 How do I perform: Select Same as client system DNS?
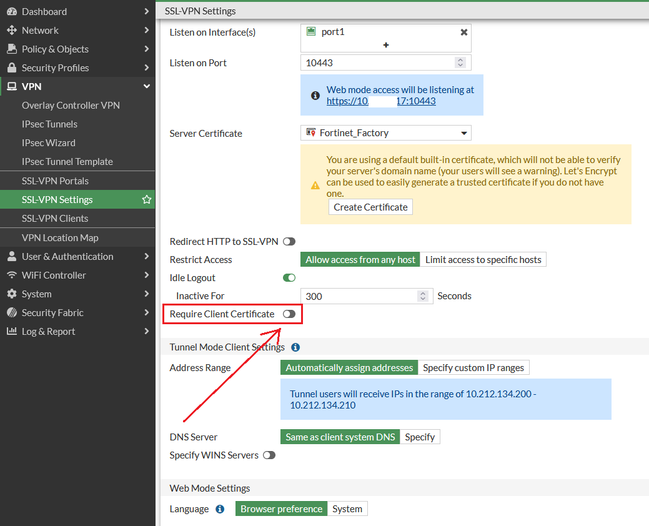pos(340,437)
